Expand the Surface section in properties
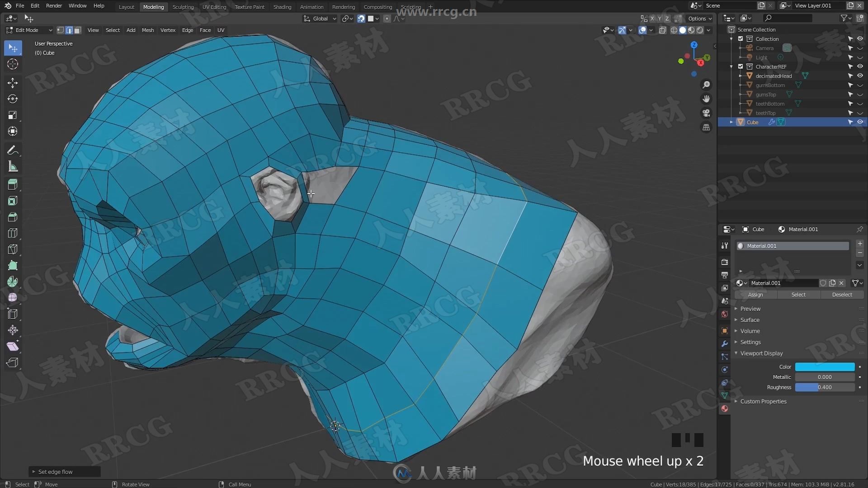Screen dimensions: 868x488 click(x=750, y=319)
